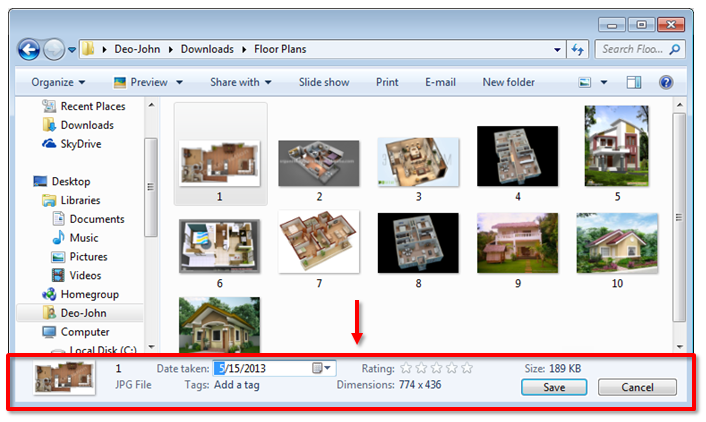Screen dimensions: 706x422
Task: Open the Pictures library
Action: [79, 257]
